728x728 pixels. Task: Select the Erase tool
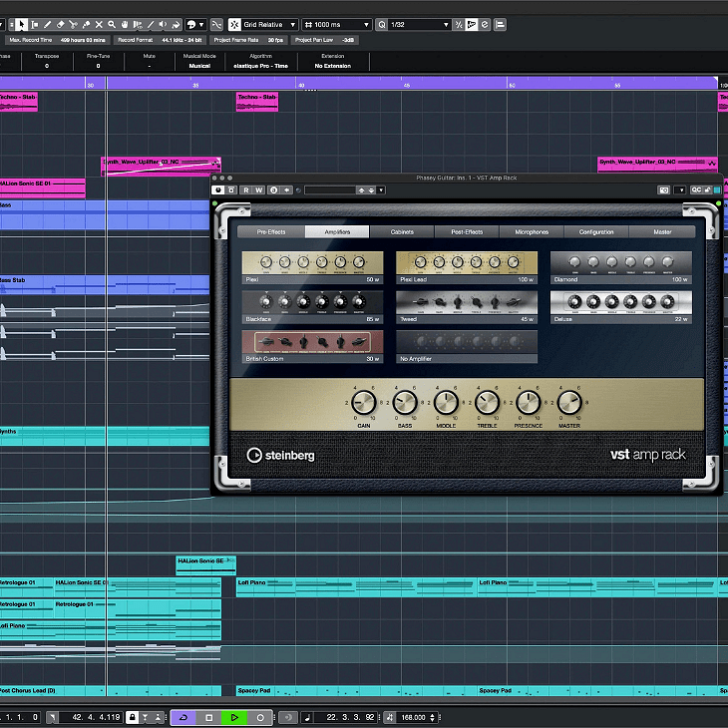tap(61, 25)
